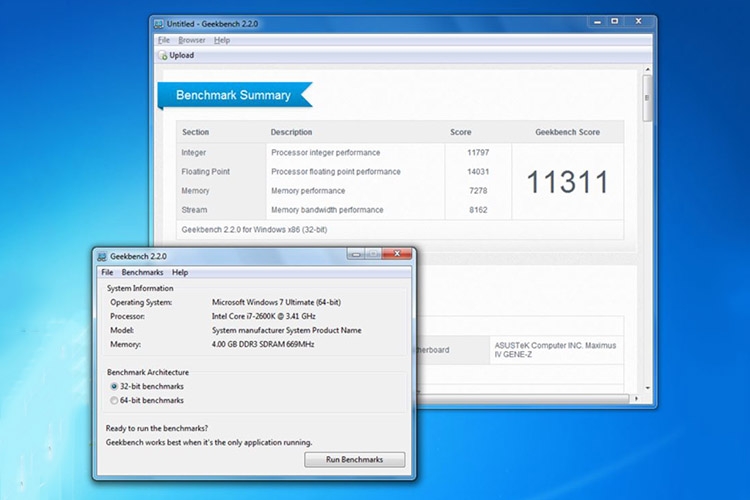Click the Geekbench Score column header
This screenshot has width=750, height=500.
(567, 132)
